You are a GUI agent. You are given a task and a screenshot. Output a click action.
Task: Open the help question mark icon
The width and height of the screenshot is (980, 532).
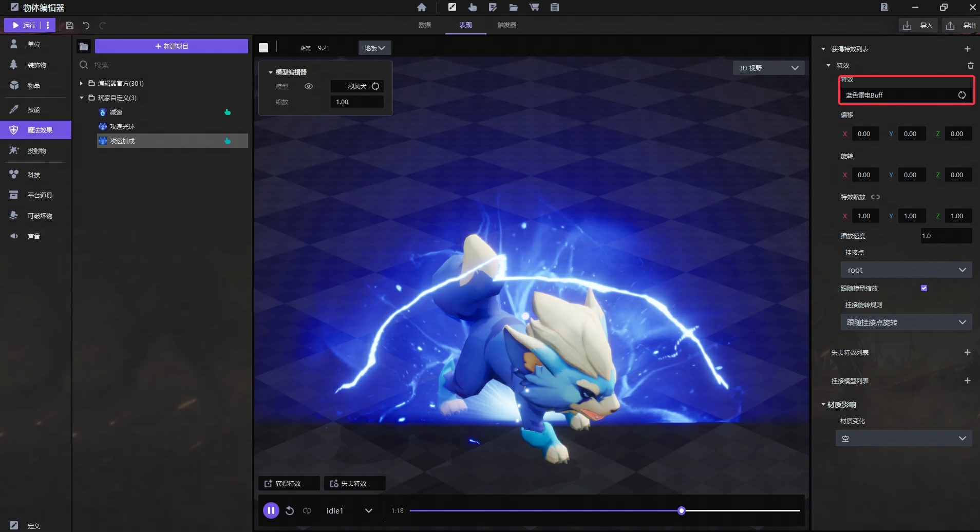point(884,7)
